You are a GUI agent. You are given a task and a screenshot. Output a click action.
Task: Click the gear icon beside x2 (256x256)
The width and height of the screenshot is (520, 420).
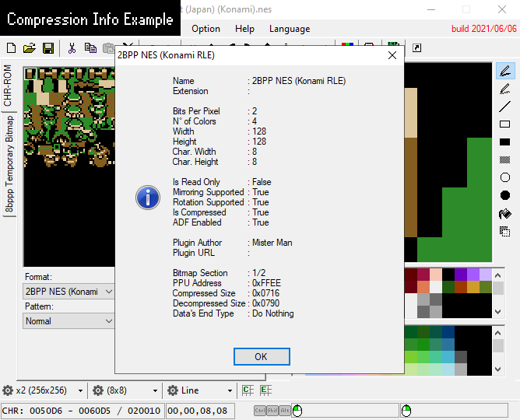point(8,390)
